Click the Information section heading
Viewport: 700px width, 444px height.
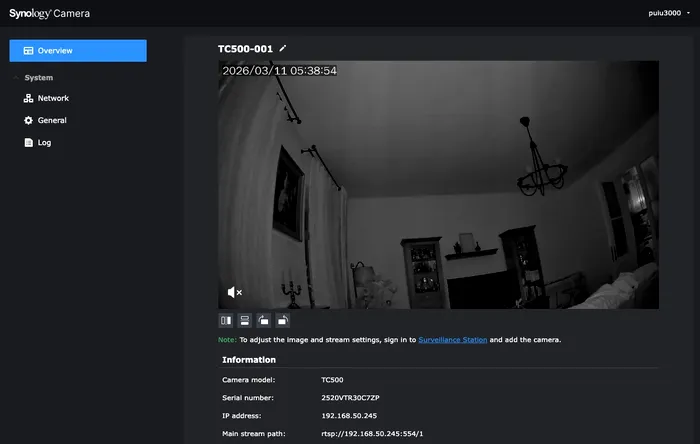[x=249, y=360]
